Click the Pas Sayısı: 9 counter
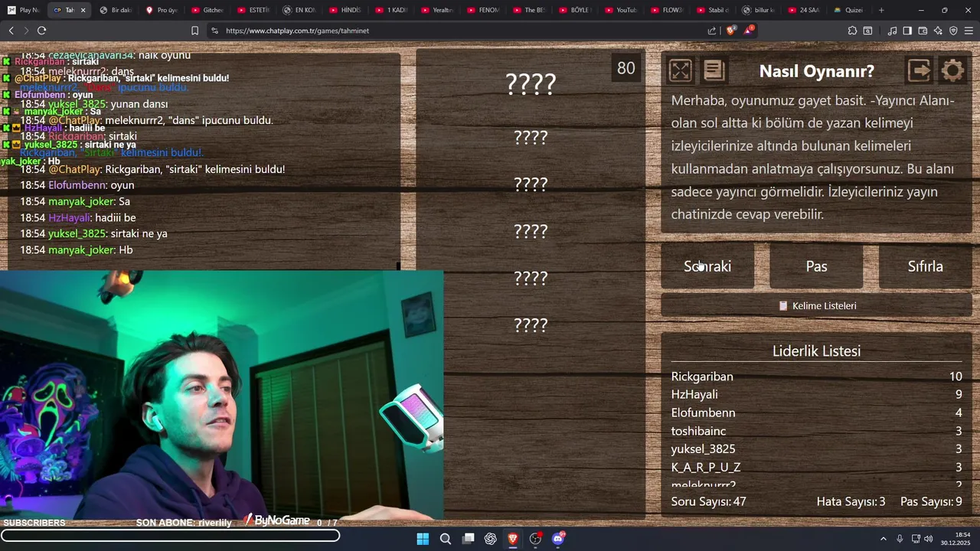The height and width of the screenshot is (551, 980). 931,502
